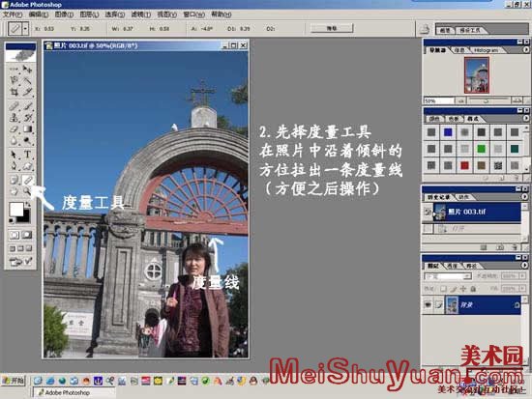The width and height of the screenshot is (532, 399).
Task: Select the Notes tool
Action: click(x=14, y=180)
